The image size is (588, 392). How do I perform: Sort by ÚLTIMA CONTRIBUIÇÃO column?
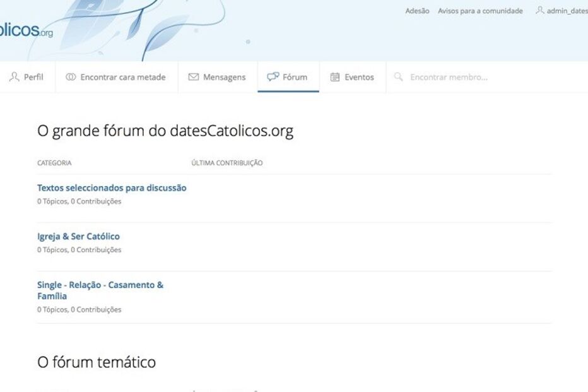pos(227,162)
